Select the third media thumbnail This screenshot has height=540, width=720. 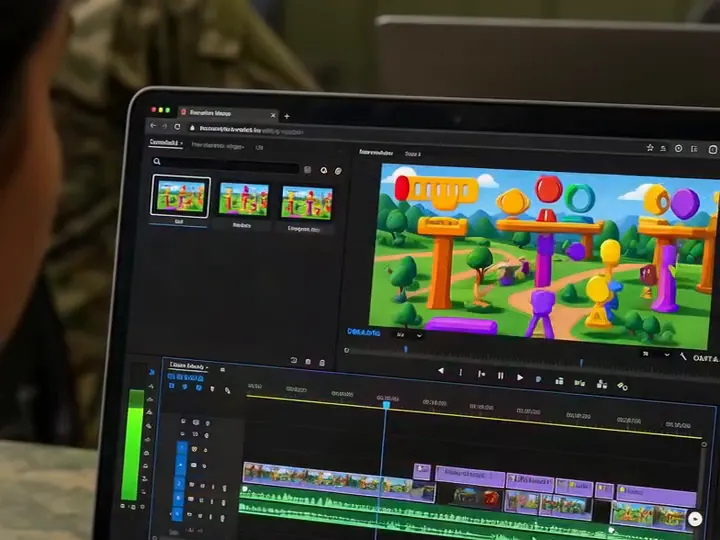pos(307,202)
